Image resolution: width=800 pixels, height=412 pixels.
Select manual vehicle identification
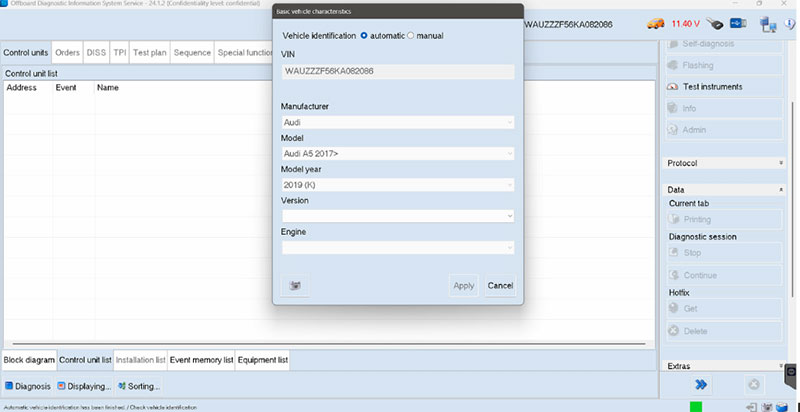[x=411, y=36]
